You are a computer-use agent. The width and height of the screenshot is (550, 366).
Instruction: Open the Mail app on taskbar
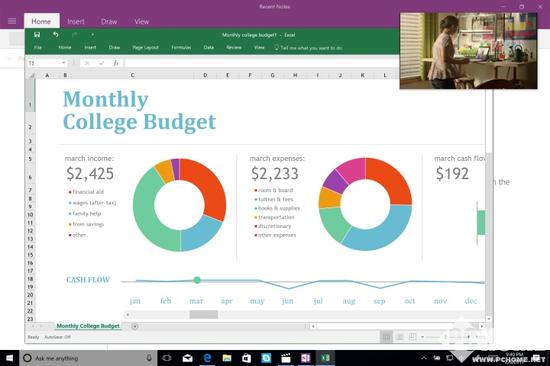[x=188, y=358]
